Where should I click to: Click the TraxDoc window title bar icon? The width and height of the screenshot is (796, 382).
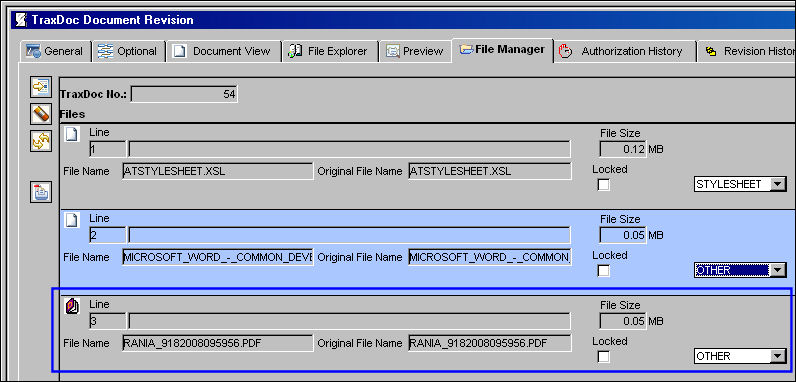(x=21, y=20)
